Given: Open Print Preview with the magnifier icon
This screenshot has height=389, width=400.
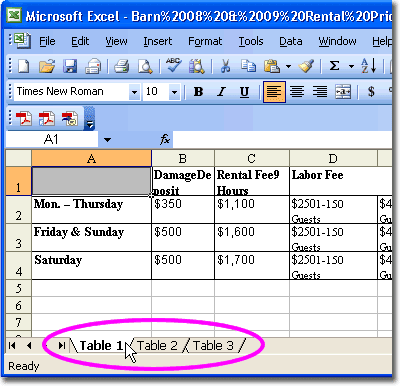Looking at the screenshot, I should click(145, 66).
